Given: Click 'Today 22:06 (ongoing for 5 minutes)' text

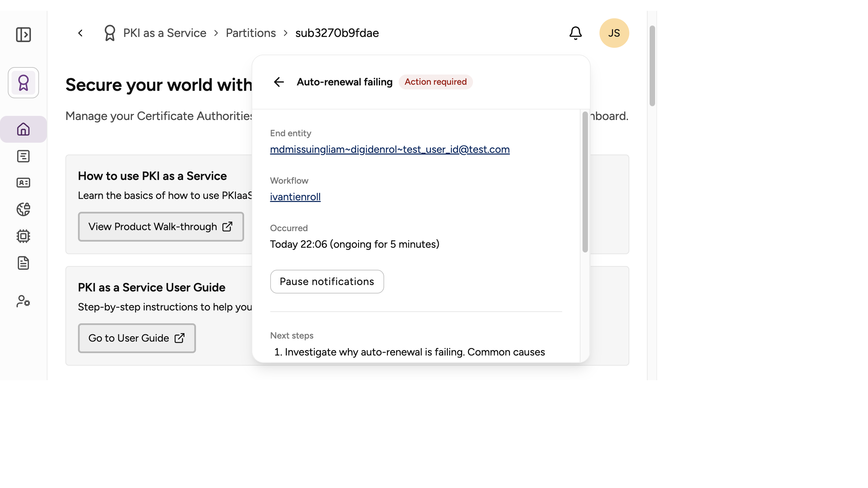Looking at the screenshot, I should click(x=355, y=244).
